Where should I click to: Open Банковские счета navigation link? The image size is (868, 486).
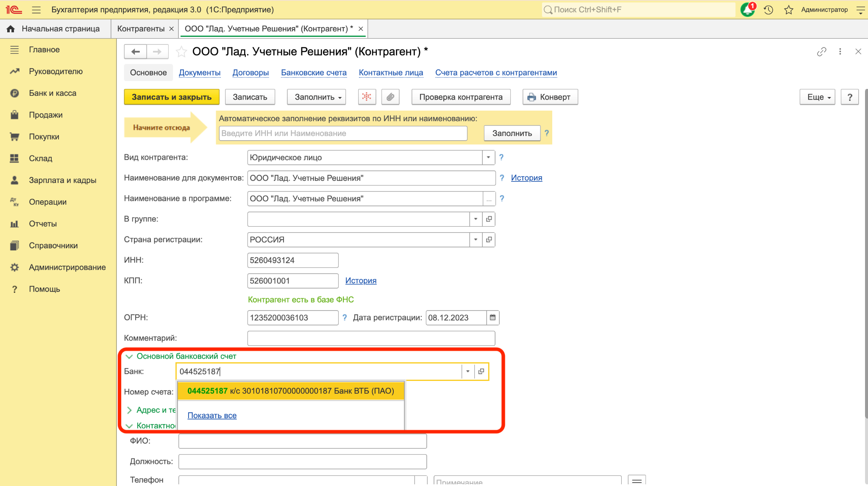pos(314,72)
